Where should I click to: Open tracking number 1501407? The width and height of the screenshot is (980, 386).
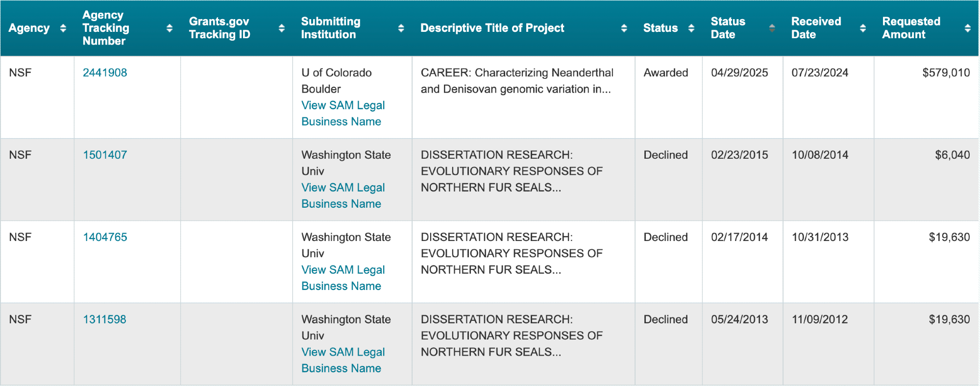point(105,155)
